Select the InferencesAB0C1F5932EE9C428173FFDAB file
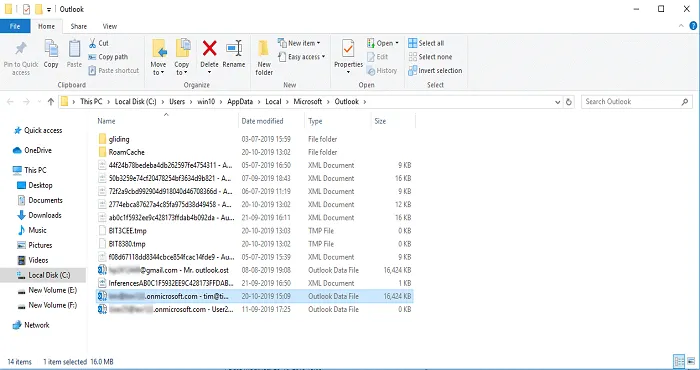 254,283
